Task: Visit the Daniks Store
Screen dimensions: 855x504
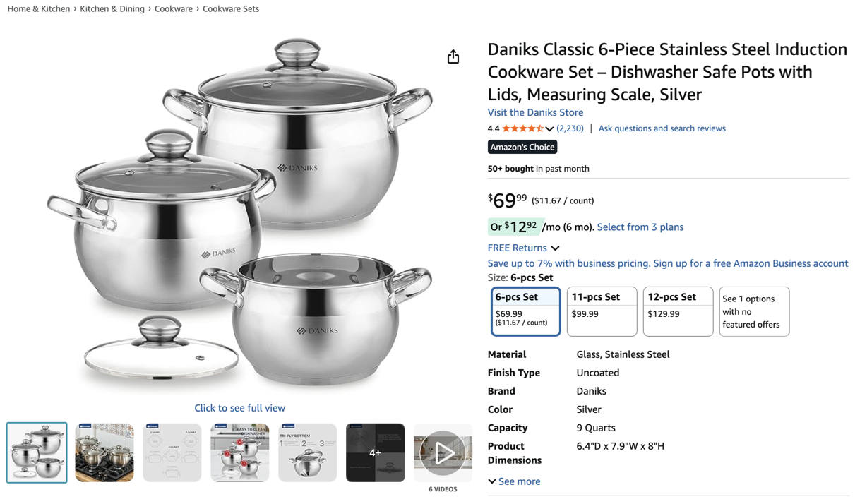Action: [x=535, y=112]
